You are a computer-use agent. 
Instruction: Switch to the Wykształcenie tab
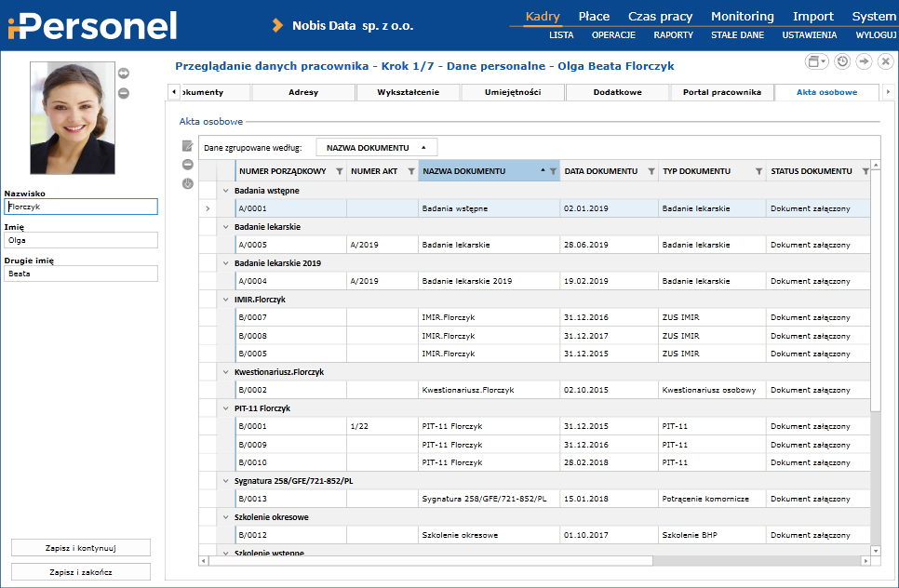coord(409,92)
